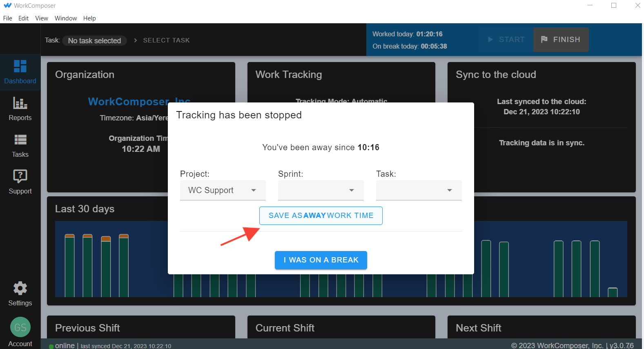Screen dimensions: 644x349
Task: Click the Select Task link
Action: click(166, 40)
